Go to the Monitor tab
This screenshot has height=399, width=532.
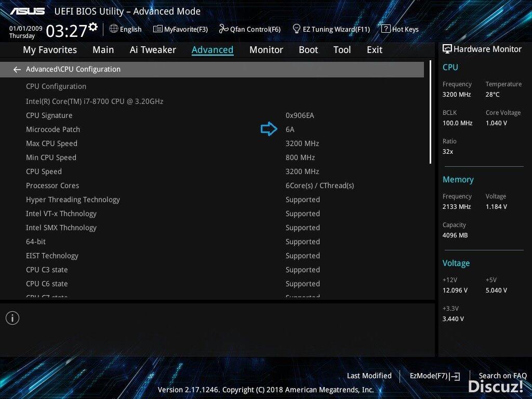tap(266, 50)
